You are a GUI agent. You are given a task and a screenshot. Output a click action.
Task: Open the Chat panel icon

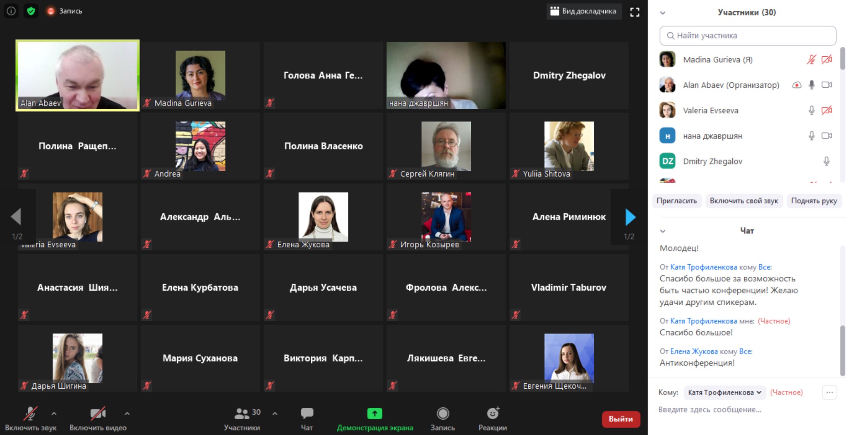pos(307,413)
